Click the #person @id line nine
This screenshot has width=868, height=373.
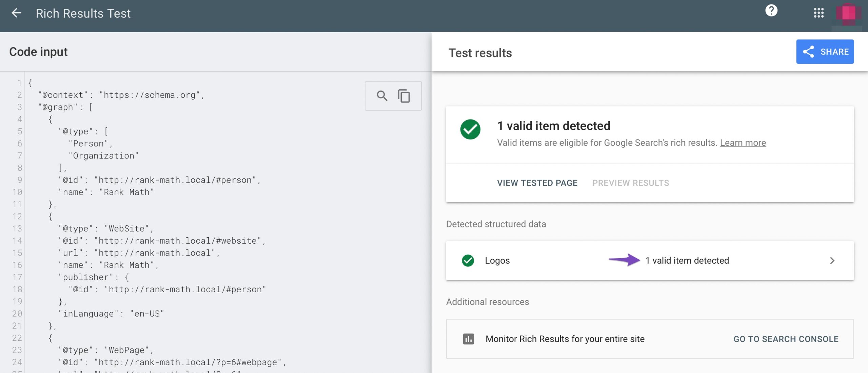(x=160, y=180)
